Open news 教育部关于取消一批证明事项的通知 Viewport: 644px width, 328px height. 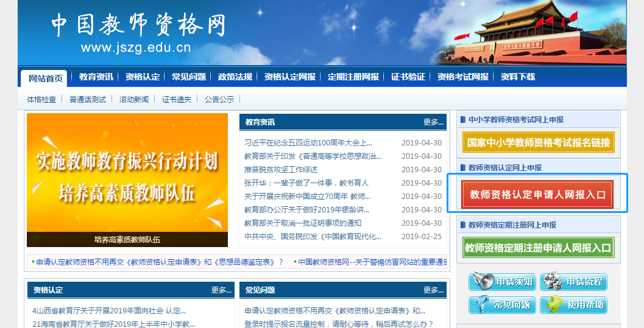pyautogui.click(x=303, y=223)
